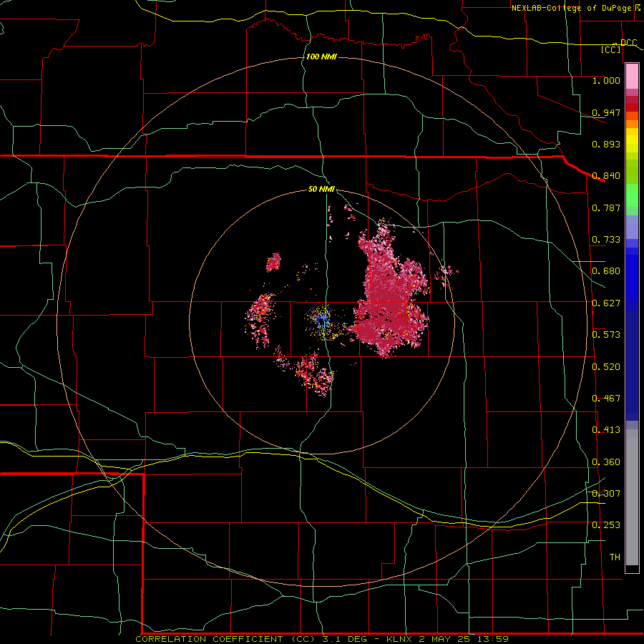Click the 0.627 color scale label

(x=606, y=303)
